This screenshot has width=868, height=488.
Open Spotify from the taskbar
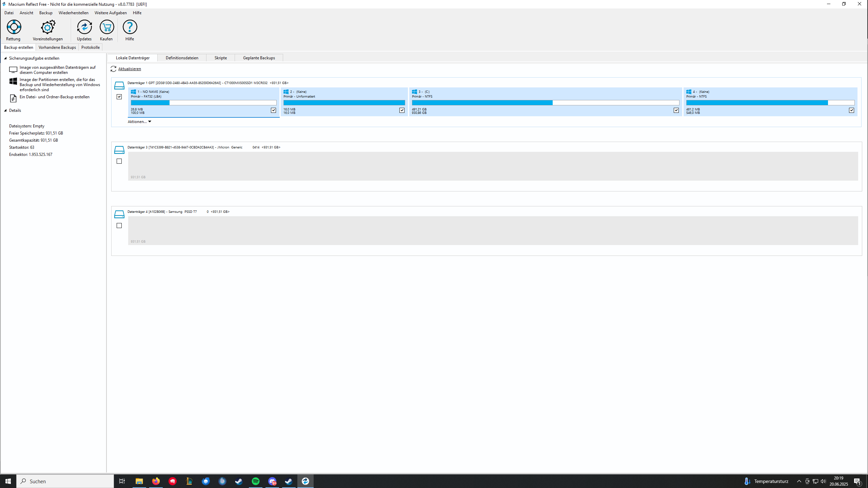click(256, 481)
